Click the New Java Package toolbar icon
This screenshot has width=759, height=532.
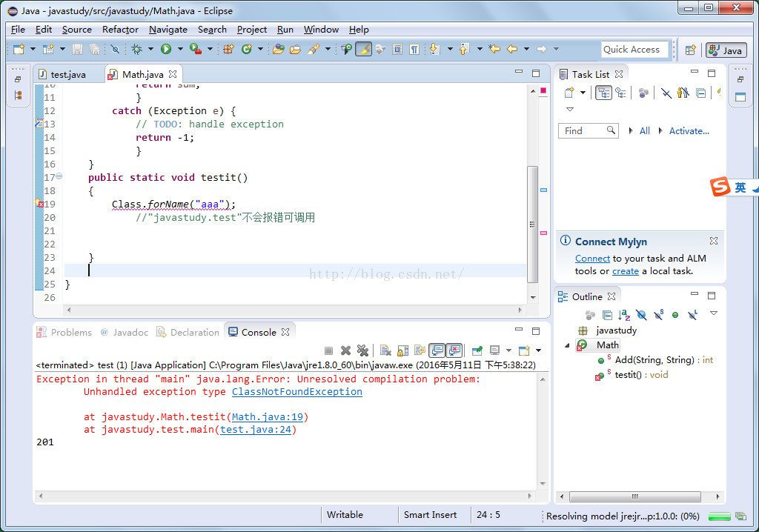click(x=228, y=49)
